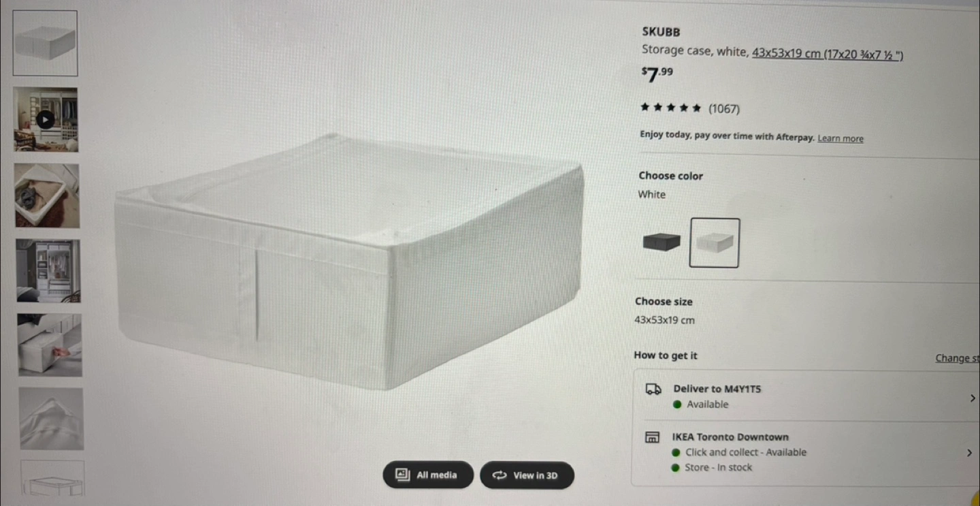980x506 pixels.
Task: Click the main product image
Action: [350, 262]
